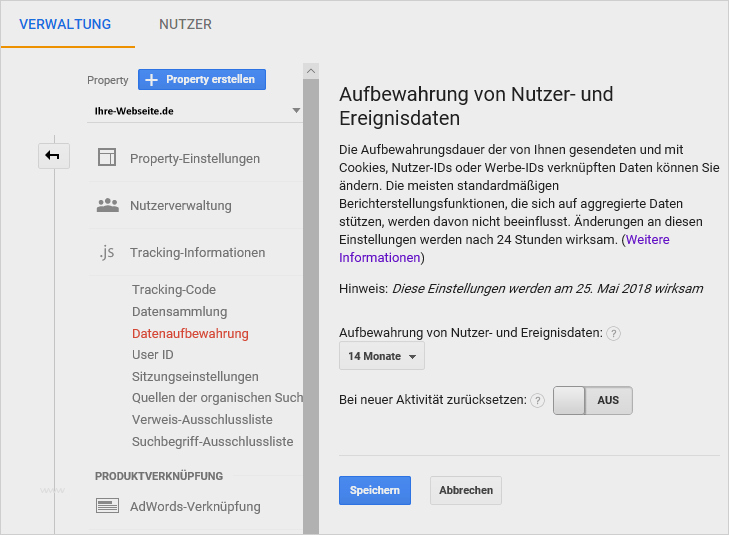
Task: Click the back arrow icon in sidebar
Action: tap(53, 155)
